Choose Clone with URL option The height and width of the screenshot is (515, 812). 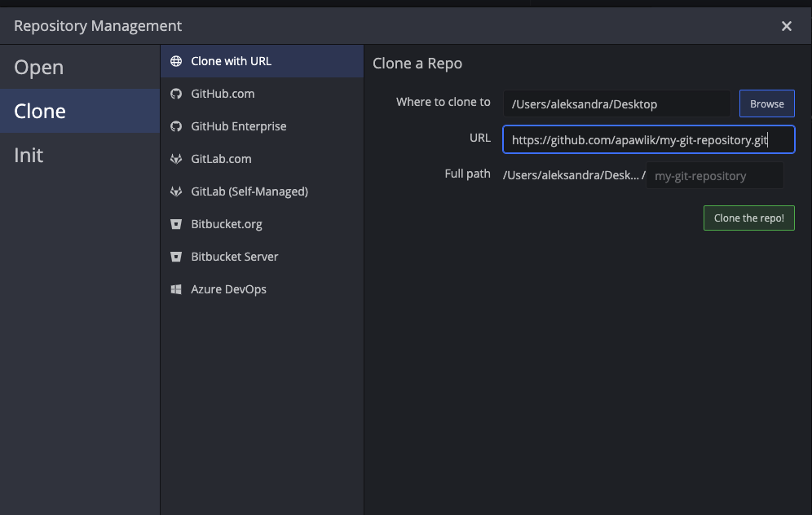pos(262,61)
